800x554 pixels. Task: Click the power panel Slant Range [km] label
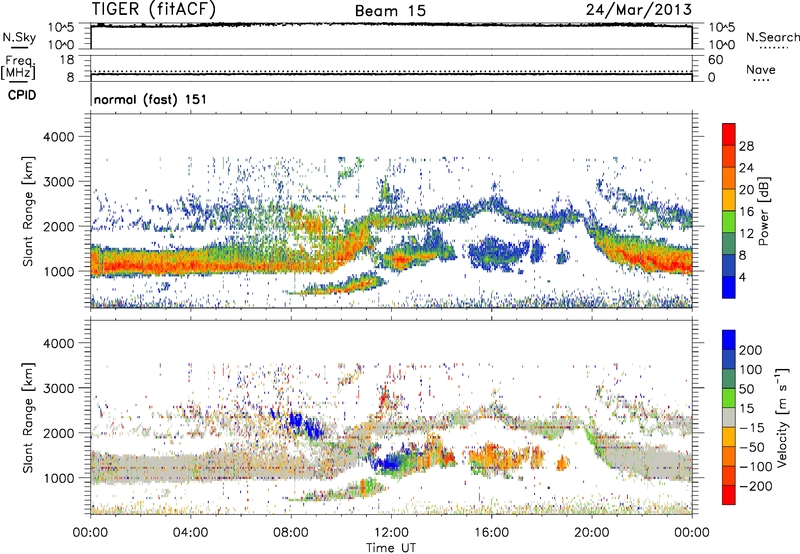(29, 211)
